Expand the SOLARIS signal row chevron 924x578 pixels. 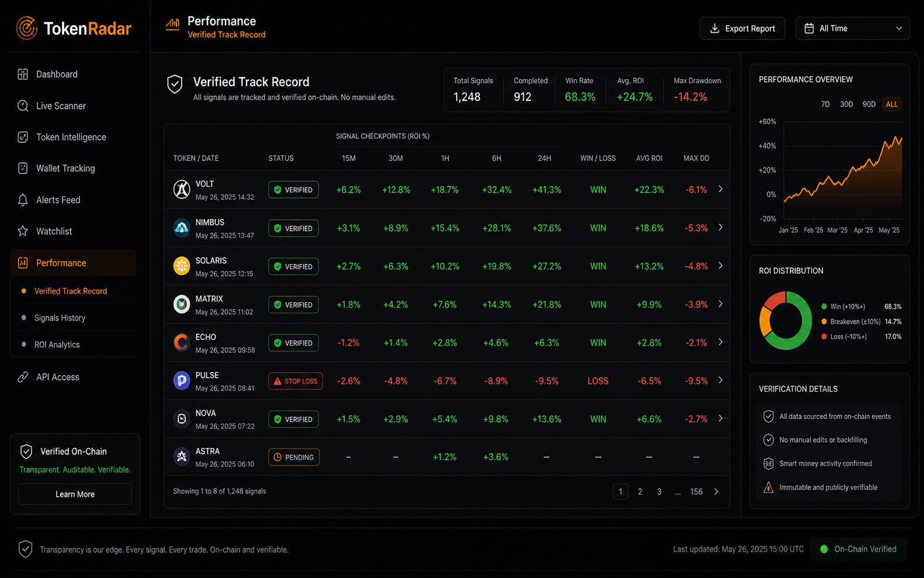pyautogui.click(x=721, y=266)
